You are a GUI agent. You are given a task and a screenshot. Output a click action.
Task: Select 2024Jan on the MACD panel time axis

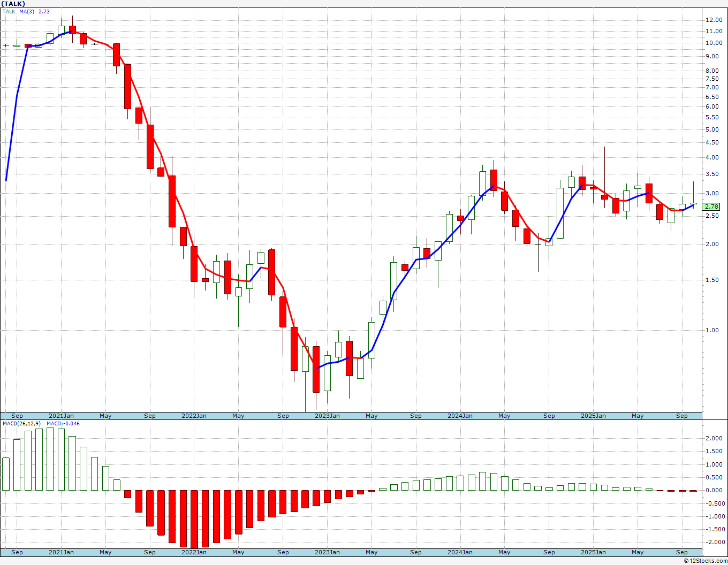[460, 552]
